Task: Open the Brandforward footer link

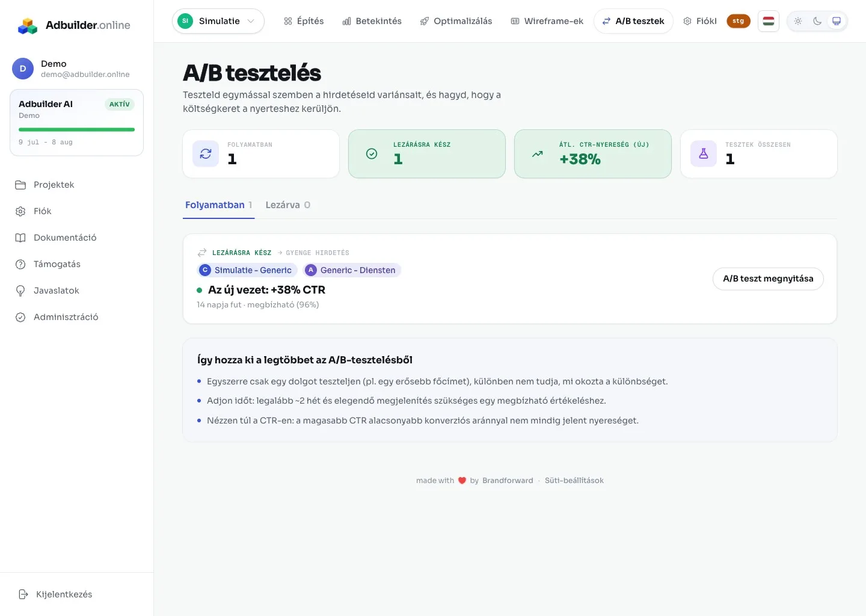Action: 508,481
